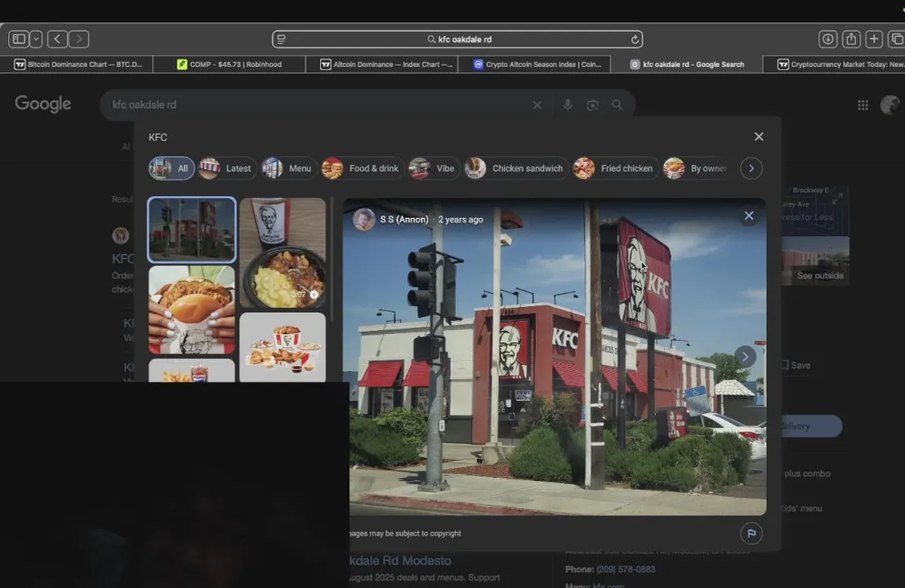Toggle the Safari sidebar button

click(19, 39)
